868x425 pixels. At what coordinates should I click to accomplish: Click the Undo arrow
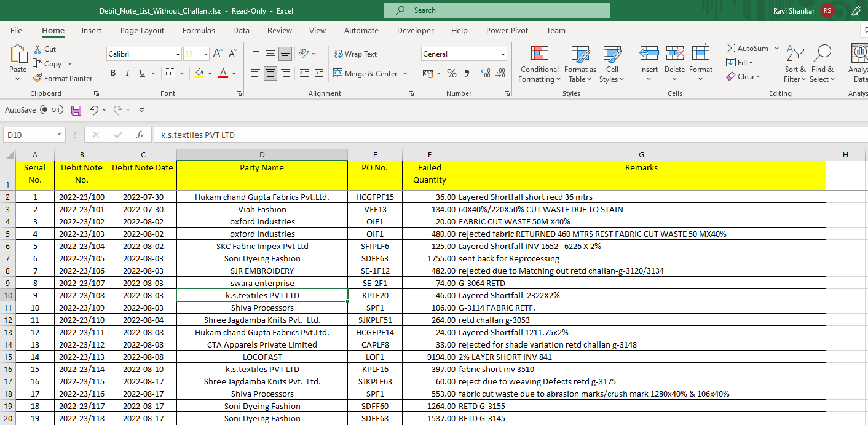tap(93, 110)
